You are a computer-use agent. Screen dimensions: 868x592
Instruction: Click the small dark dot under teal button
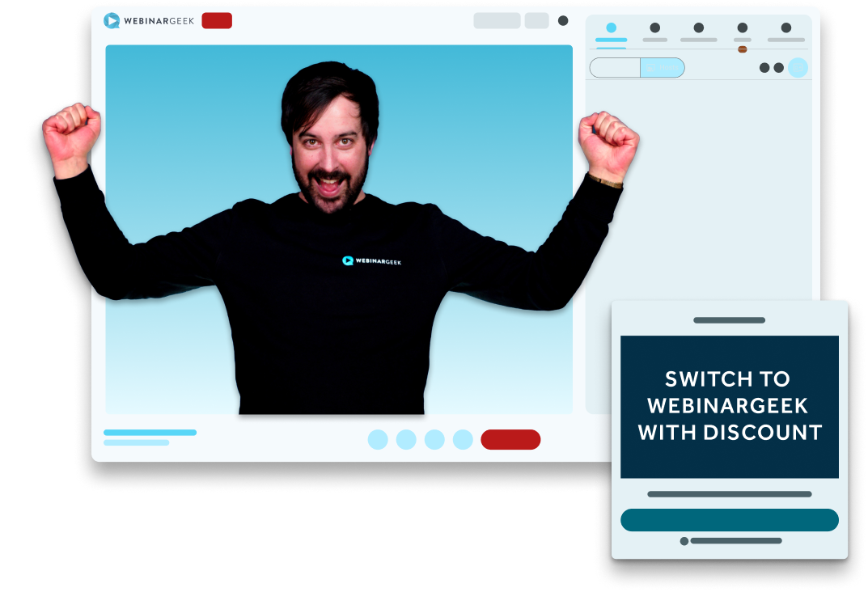click(x=684, y=541)
